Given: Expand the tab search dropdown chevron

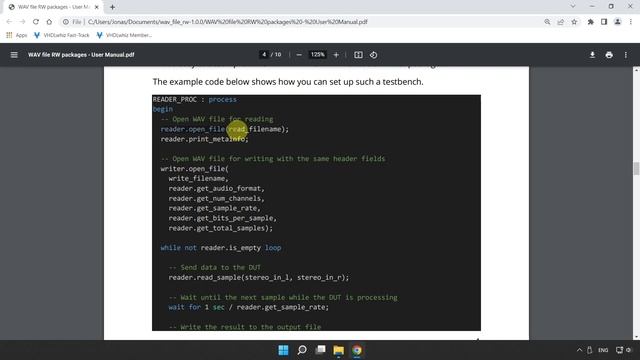Looking at the screenshot, I should [x=573, y=6].
